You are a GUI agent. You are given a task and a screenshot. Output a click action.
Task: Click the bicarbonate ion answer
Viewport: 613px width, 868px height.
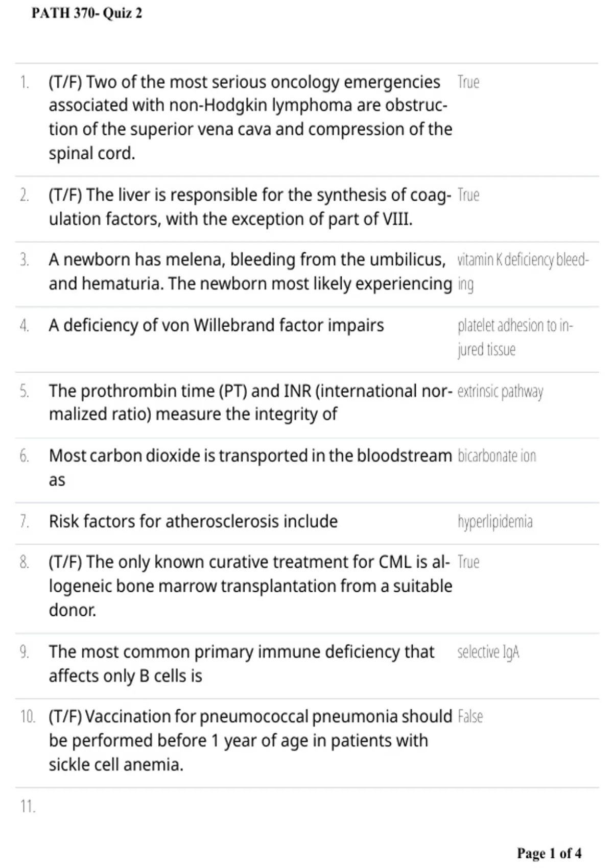click(497, 455)
